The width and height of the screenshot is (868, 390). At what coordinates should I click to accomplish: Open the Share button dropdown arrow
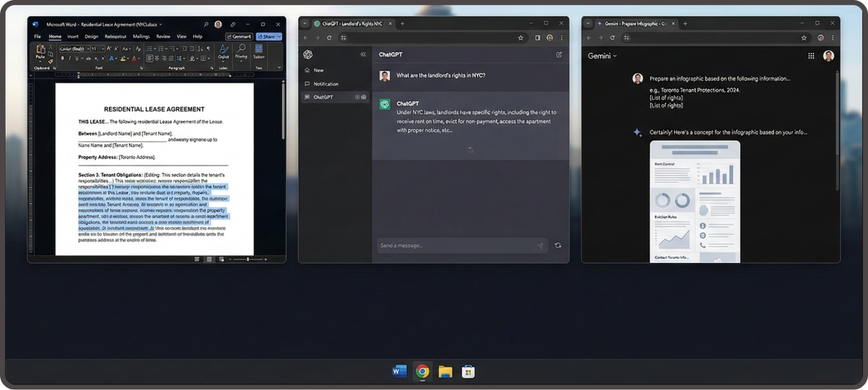coord(279,36)
